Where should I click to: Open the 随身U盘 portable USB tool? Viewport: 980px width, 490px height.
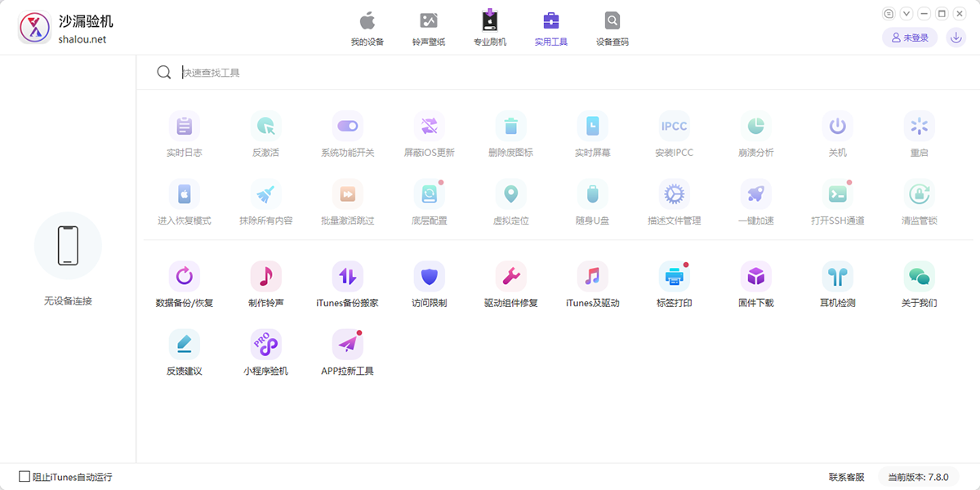[593, 203]
